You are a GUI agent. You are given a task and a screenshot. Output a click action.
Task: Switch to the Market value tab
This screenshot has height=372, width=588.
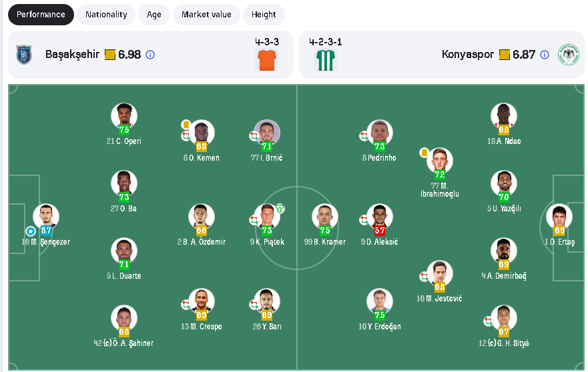(206, 15)
